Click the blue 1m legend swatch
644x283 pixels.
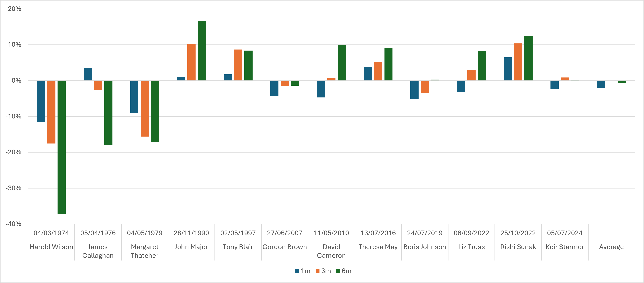point(297,271)
